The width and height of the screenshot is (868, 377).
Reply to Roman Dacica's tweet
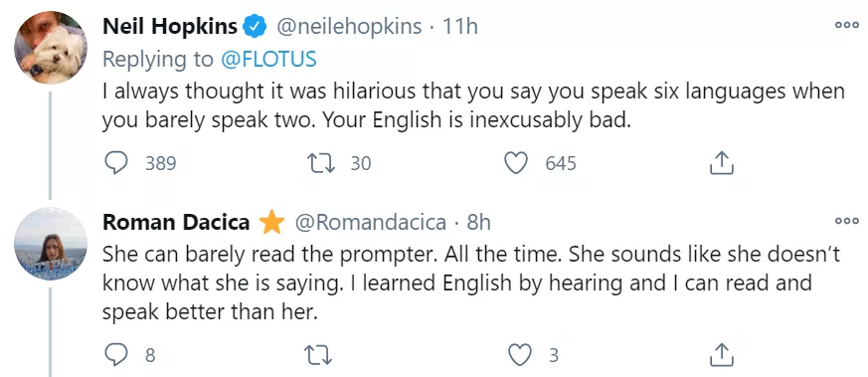[x=116, y=355]
